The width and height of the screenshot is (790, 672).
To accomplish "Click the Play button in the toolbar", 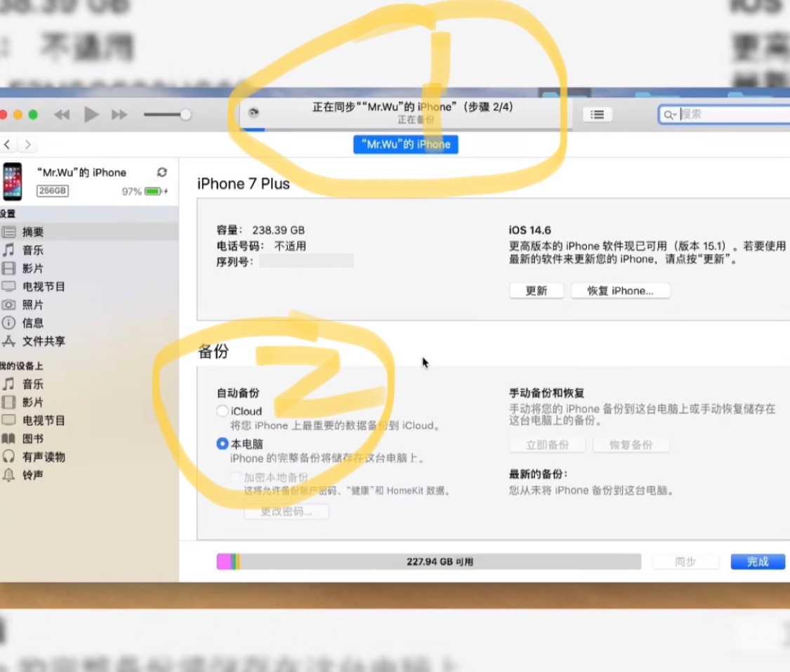I will (x=91, y=114).
